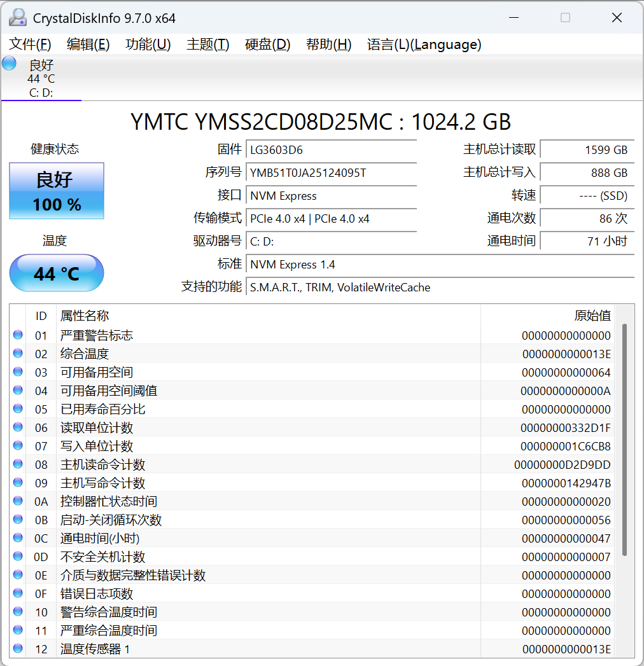
Task: Click the serial number field YMB51T0JA25124095T
Action: [332, 173]
